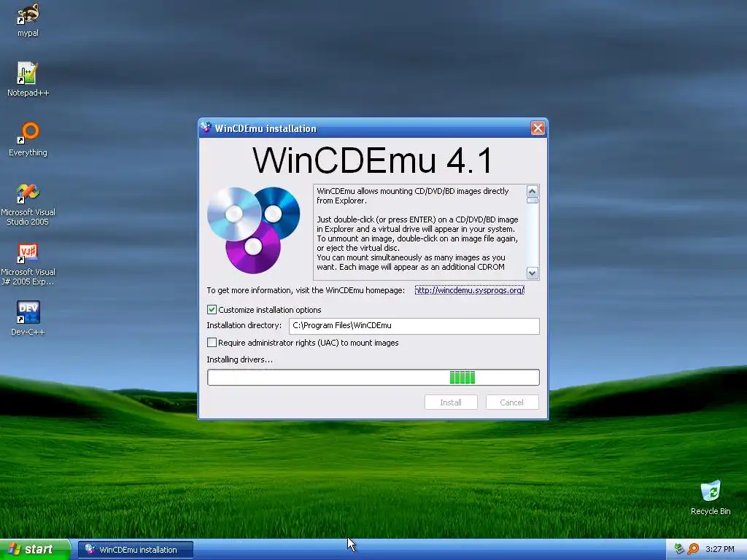Viewport: 747px width, 560px height.
Task: Click the safely remove hardware tray icon
Action: coord(679,549)
